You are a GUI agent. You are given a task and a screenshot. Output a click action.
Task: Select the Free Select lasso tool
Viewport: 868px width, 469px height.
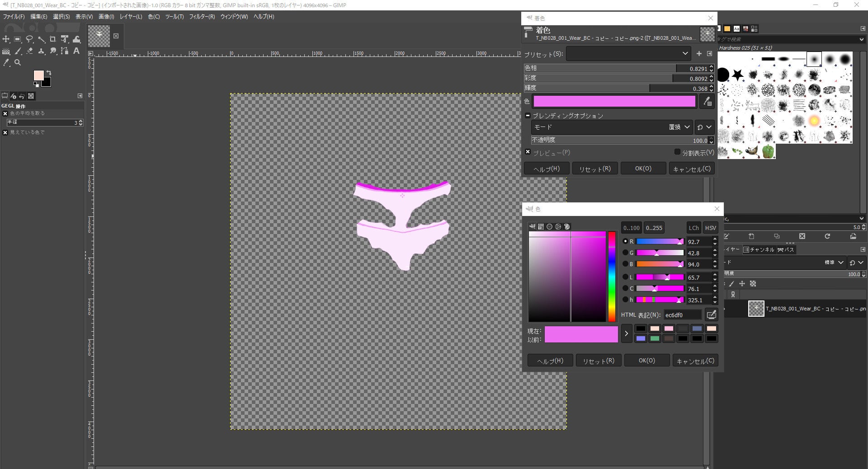click(x=29, y=39)
